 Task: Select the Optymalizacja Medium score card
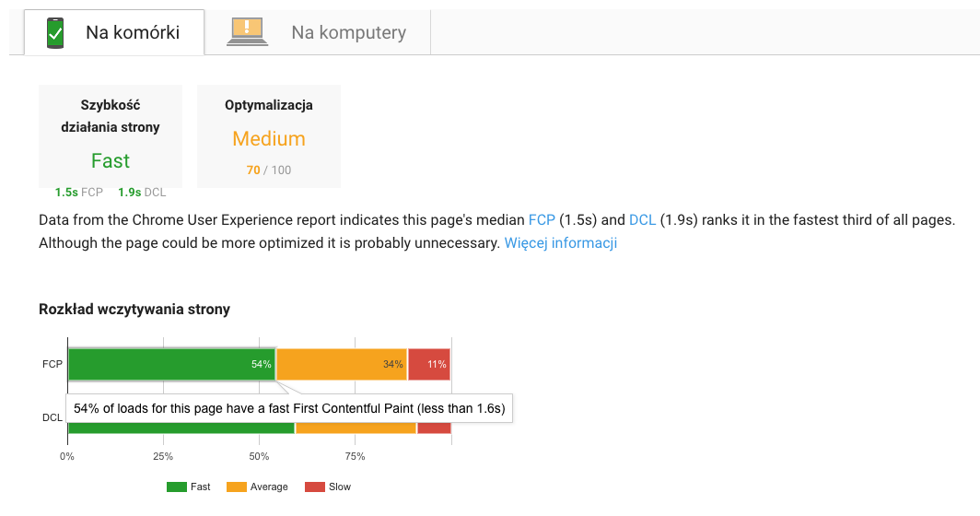[269, 136]
